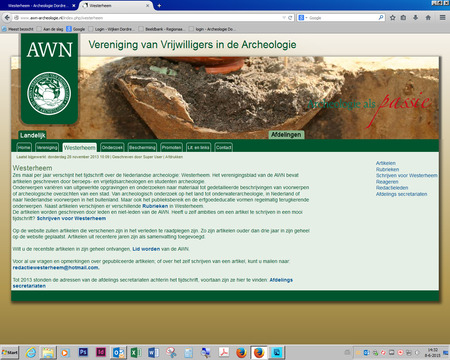Open the Beeldbank - Regionaal bookmark

162,29
